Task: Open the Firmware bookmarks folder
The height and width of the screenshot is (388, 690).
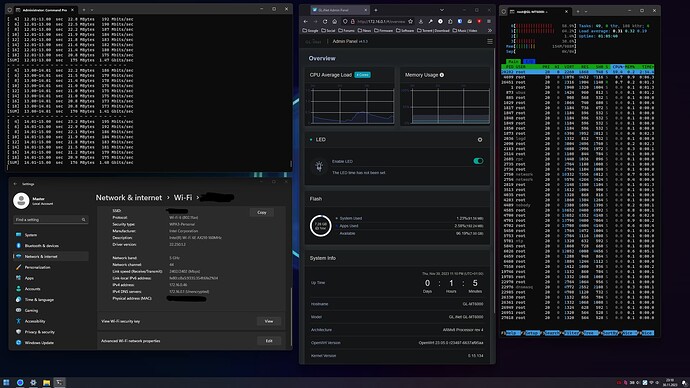Action: [x=383, y=30]
